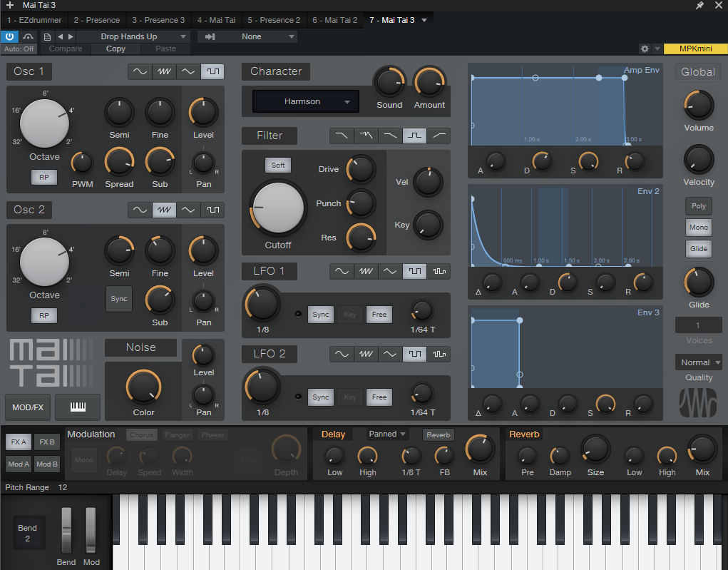Toggle Osc 2 RP random phase

44,316
